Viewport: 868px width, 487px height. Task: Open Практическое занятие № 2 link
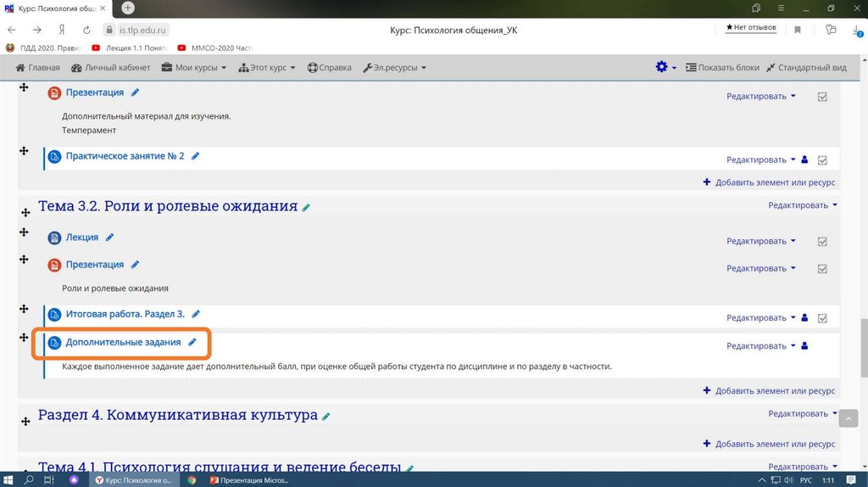point(125,156)
